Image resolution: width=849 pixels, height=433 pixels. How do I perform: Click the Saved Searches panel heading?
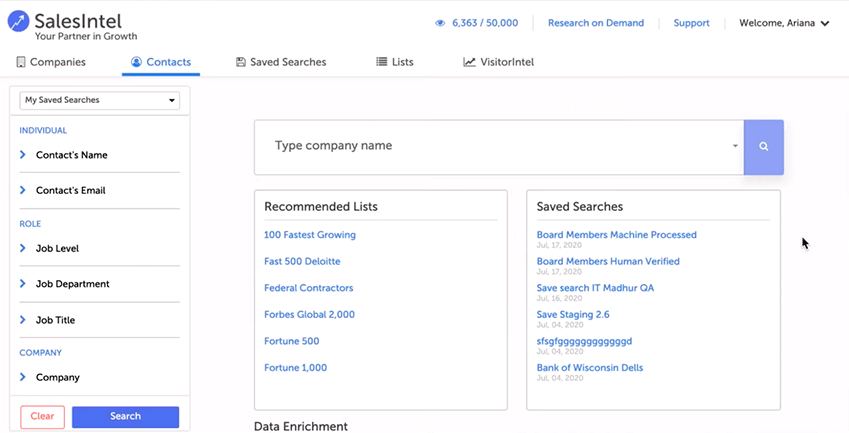(580, 207)
